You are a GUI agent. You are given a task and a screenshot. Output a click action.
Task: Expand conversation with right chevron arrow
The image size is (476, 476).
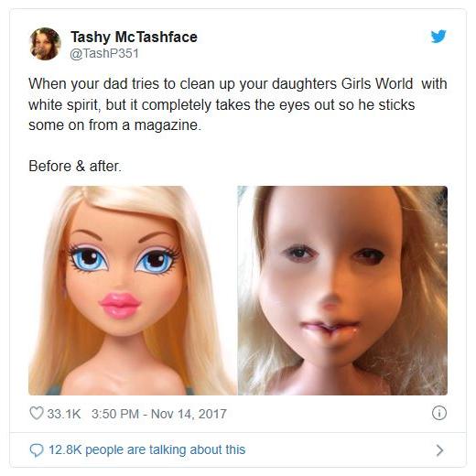(439, 450)
